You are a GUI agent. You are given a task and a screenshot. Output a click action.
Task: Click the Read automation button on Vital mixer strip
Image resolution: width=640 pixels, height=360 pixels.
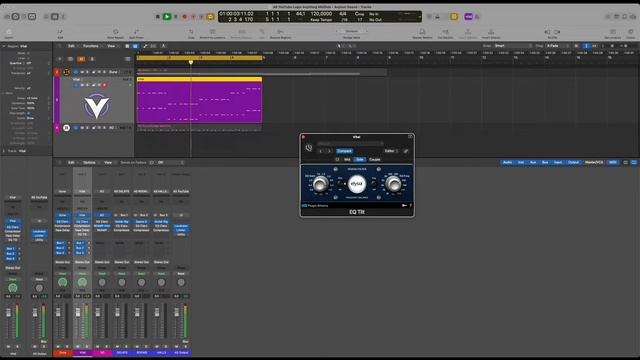point(82,273)
